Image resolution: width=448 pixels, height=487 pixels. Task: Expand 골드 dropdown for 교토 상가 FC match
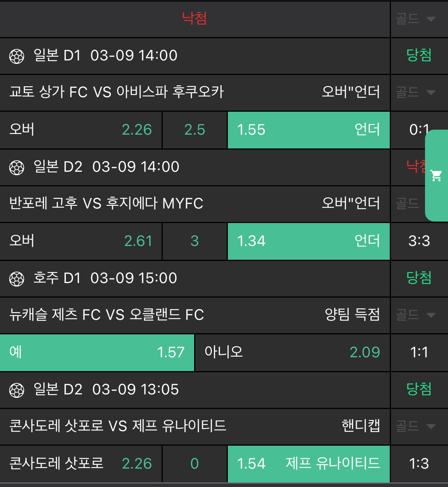[416, 92]
